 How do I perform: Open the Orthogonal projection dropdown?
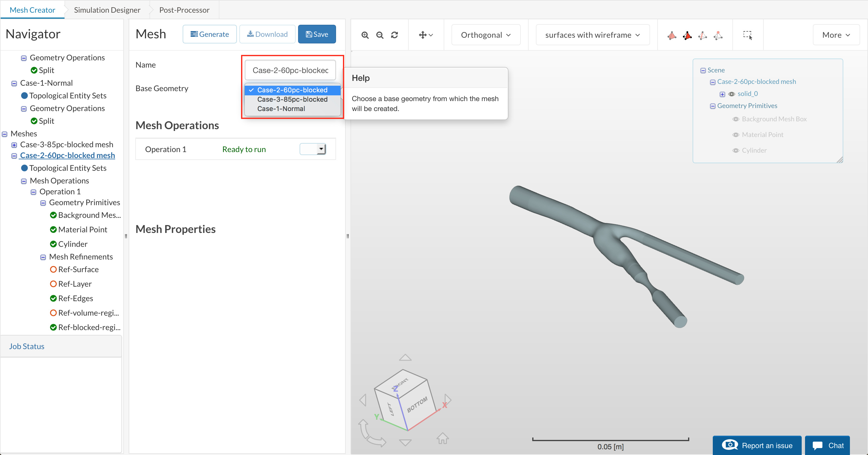(x=486, y=35)
